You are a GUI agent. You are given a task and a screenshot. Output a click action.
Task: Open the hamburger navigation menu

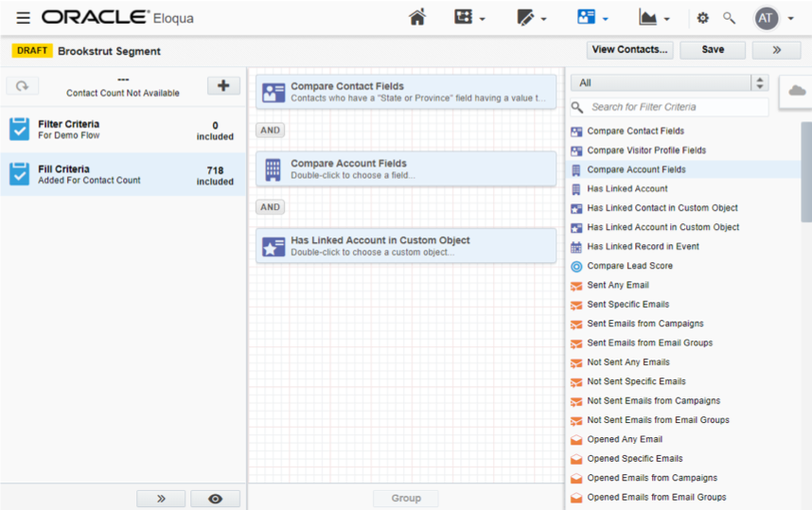point(23,18)
